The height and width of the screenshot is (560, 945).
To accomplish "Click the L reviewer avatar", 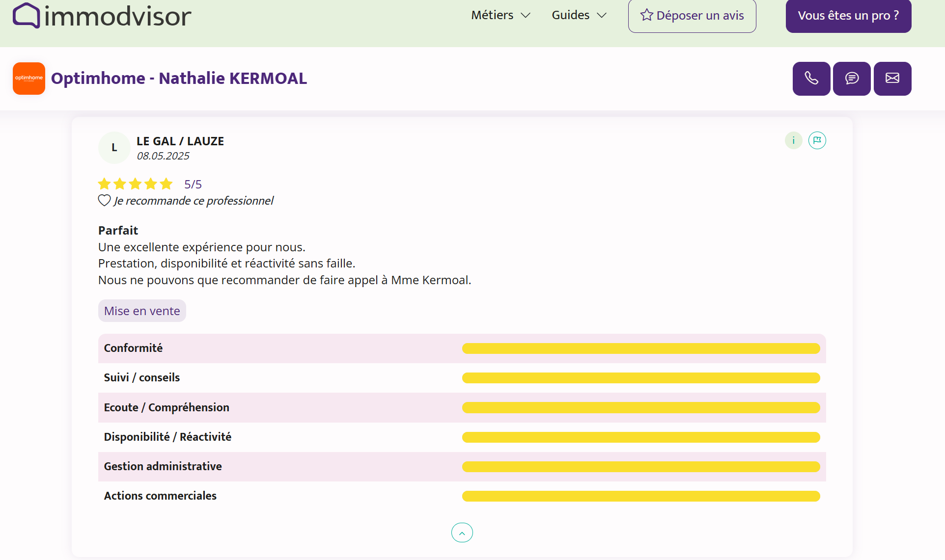I will pos(114,147).
